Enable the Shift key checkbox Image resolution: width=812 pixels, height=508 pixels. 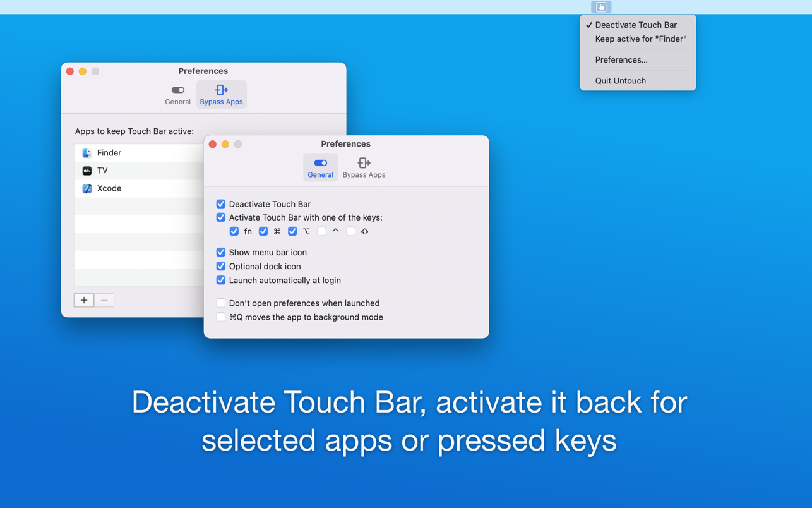coord(350,231)
